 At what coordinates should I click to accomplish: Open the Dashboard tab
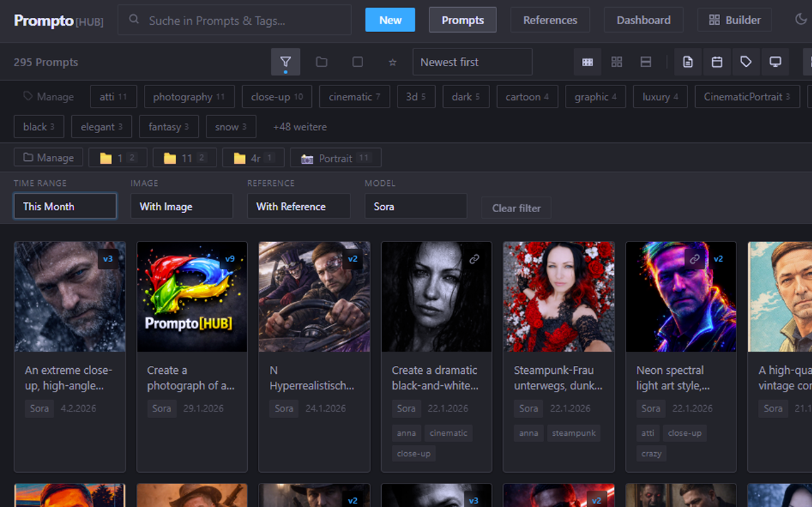click(643, 20)
